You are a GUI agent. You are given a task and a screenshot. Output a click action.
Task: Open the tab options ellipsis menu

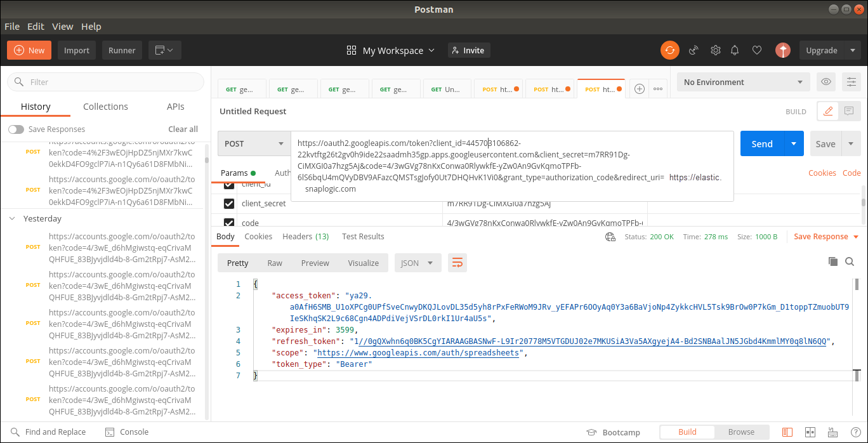point(658,89)
